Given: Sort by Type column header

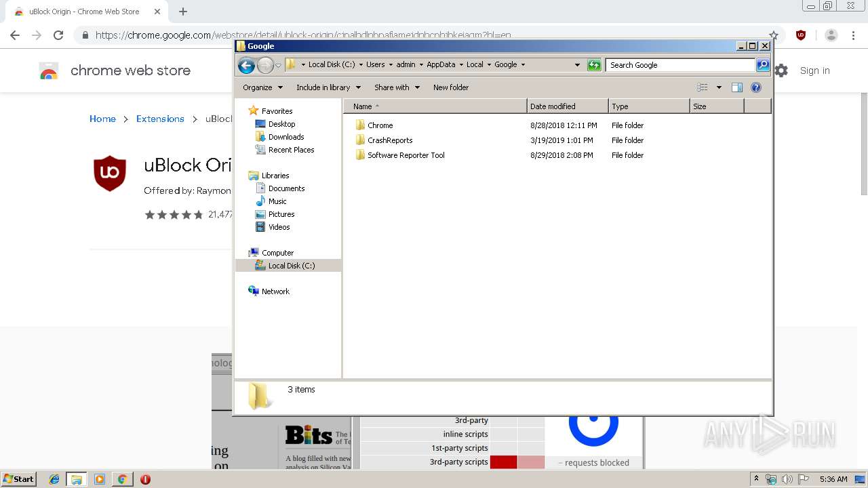Looking at the screenshot, I should click(649, 106).
